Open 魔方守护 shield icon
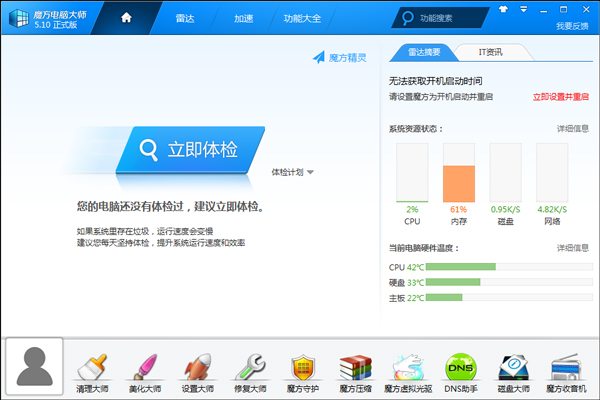 tap(303, 368)
